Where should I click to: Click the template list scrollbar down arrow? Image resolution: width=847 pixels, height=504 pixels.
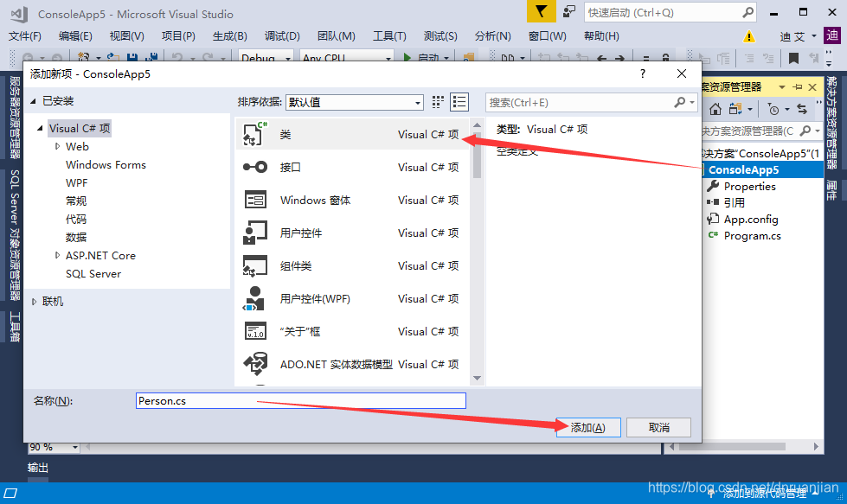[x=477, y=379]
